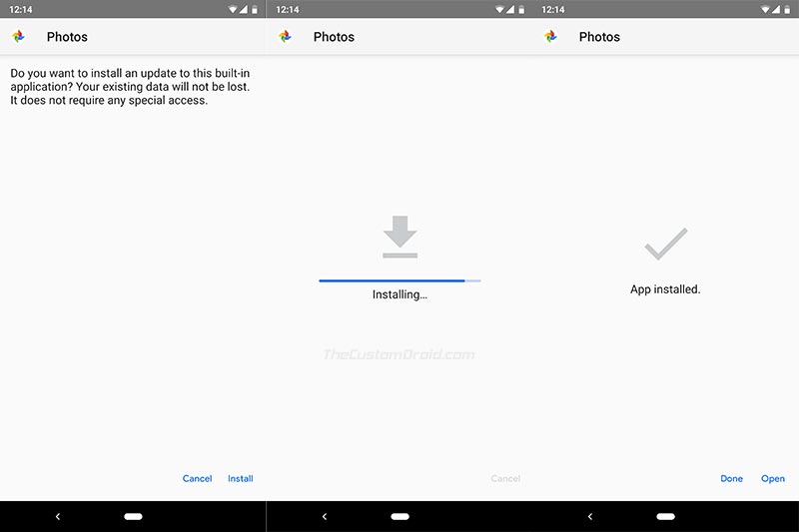This screenshot has width=799, height=532.
Task: Click the grey download arrow icon
Action: (x=399, y=238)
